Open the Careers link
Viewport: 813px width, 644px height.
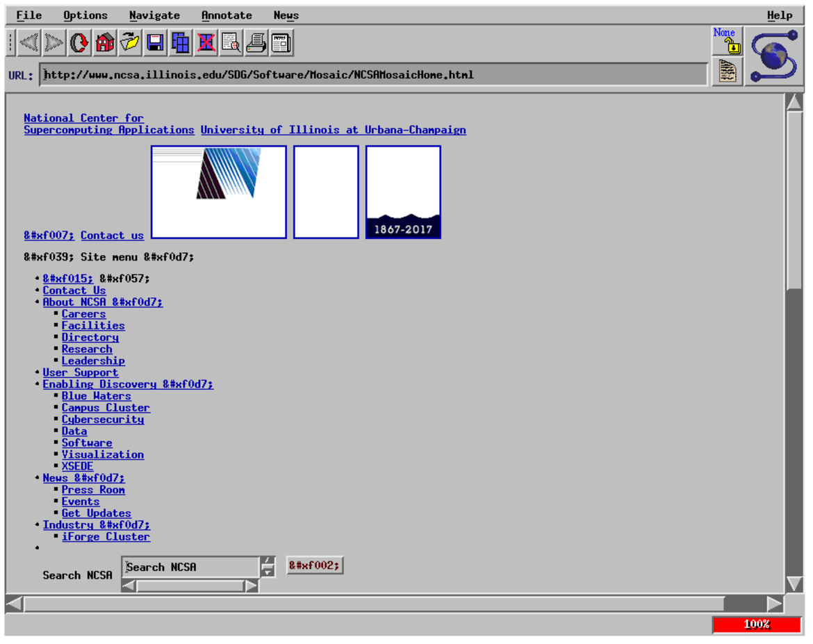(x=83, y=314)
